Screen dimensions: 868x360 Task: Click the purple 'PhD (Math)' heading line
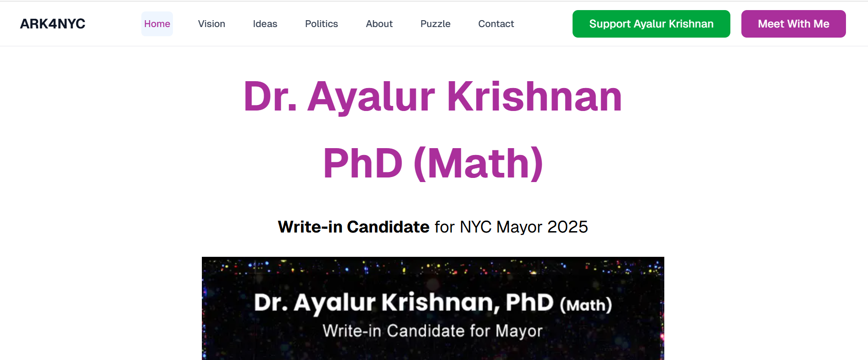[433, 163]
